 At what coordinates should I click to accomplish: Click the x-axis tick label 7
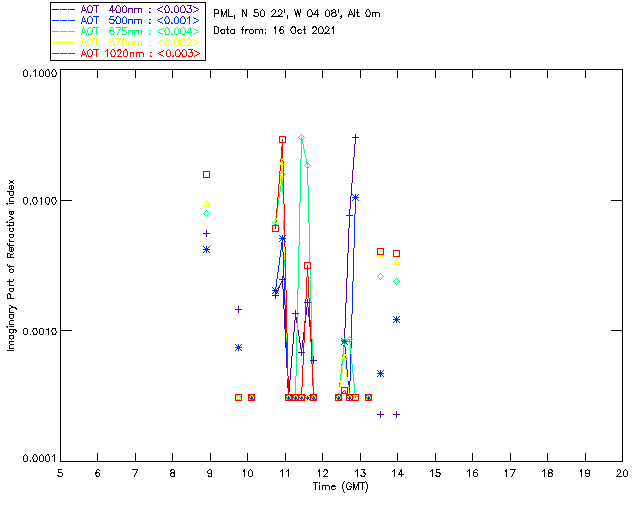[135, 473]
